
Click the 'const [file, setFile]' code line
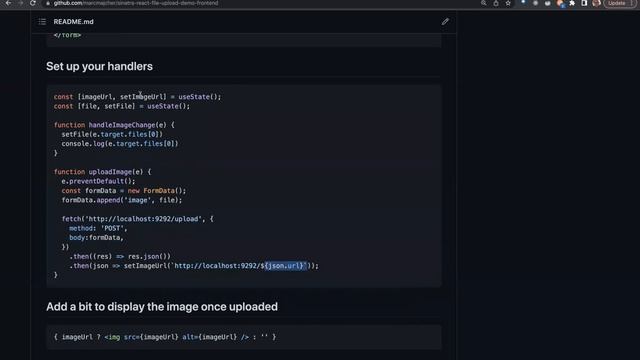[122, 106]
